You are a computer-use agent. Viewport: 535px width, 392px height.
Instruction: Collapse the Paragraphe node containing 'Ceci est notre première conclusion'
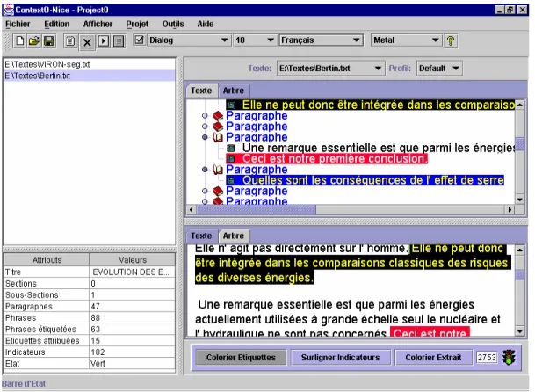coord(205,137)
